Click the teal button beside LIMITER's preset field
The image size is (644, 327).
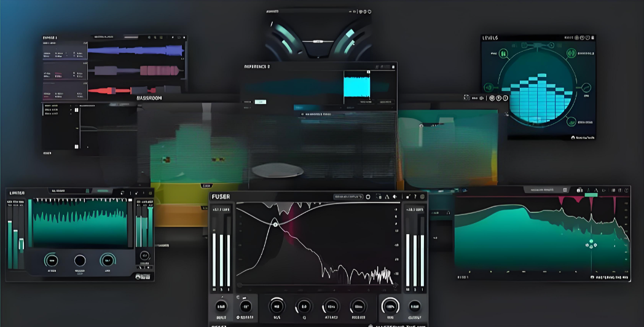click(x=103, y=191)
